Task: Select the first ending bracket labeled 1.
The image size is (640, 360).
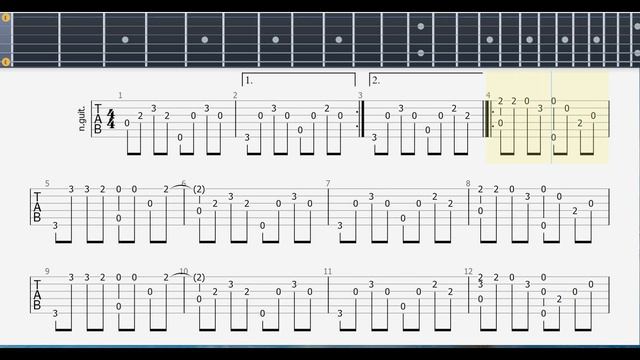Action: 299,79
